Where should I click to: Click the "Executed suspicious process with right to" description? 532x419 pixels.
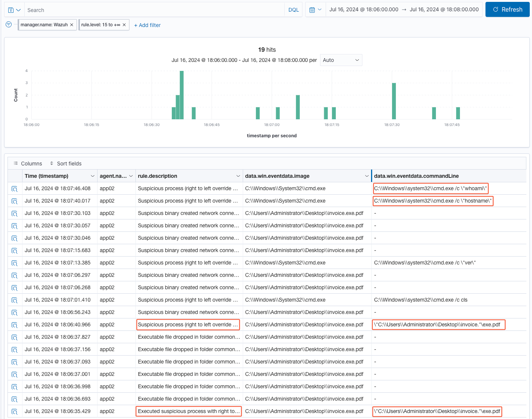(x=189, y=411)
